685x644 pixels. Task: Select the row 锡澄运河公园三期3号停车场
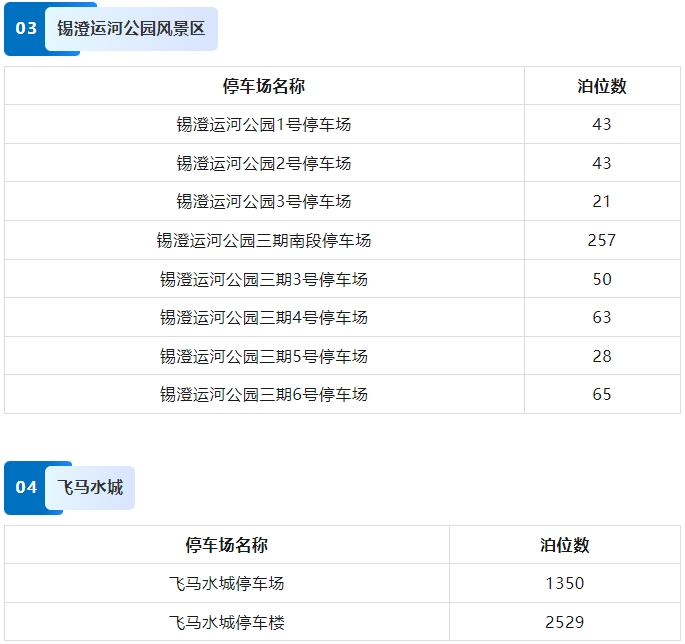click(x=342, y=279)
